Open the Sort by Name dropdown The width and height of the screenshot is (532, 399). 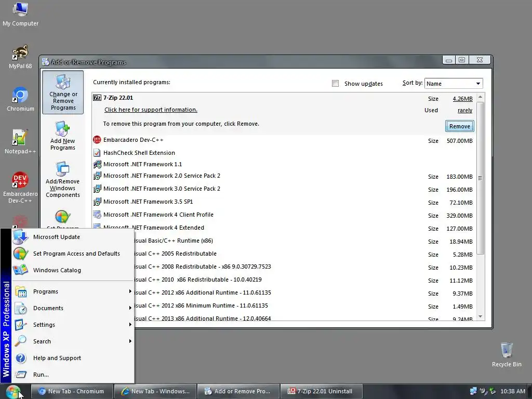[453, 84]
